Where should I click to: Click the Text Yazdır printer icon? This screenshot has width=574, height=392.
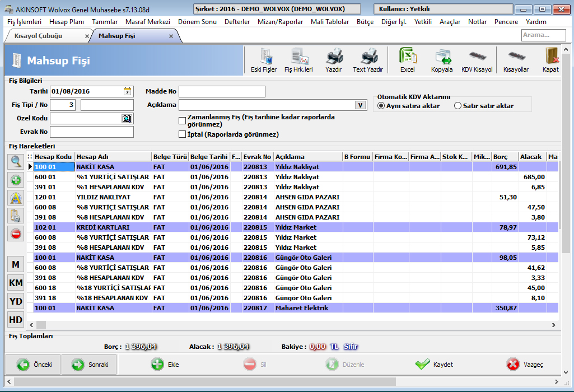tap(368, 60)
